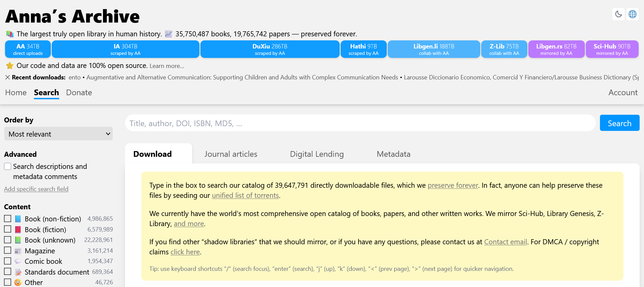Focus the title, author, DOI search box
This screenshot has width=644, height=287.
click(x=360, y=123)
